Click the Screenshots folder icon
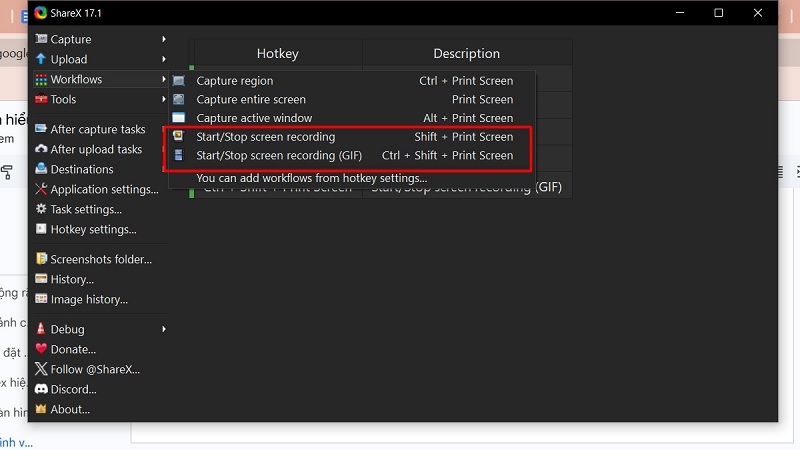 click(41, 259)
